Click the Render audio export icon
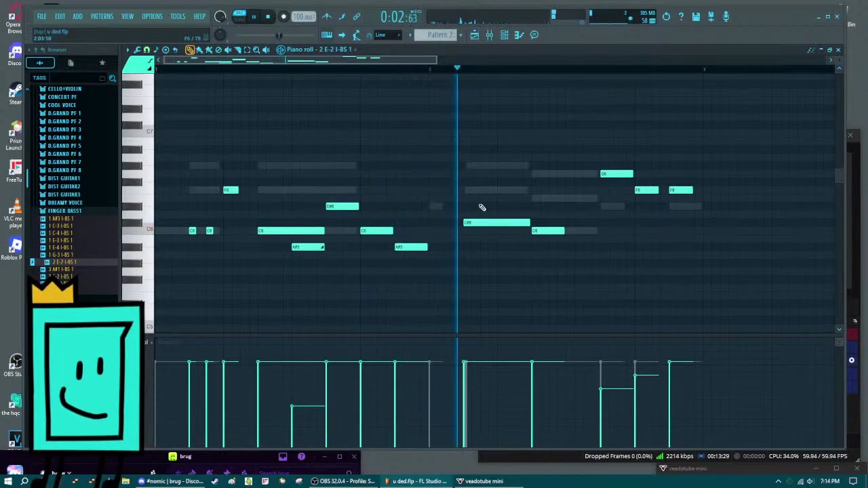This screenshot has height=488, width=868. tap(711, 16)
